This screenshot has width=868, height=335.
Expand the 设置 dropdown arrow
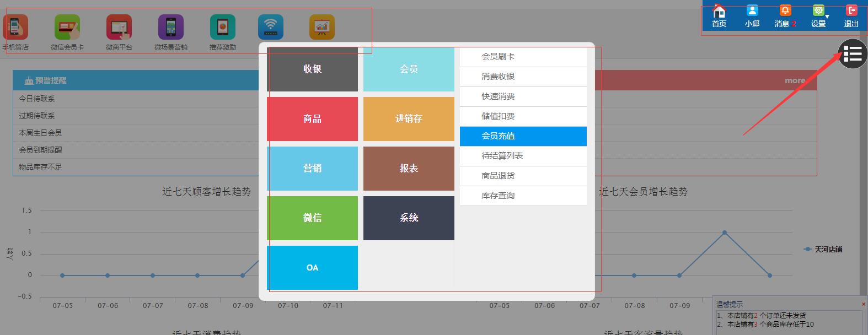(827, 17)
